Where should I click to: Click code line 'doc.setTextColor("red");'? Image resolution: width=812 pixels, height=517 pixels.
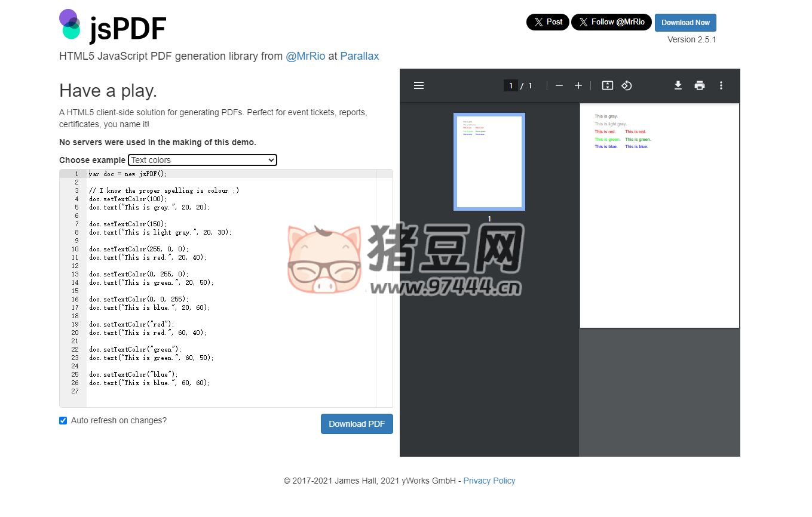point(131,324)
